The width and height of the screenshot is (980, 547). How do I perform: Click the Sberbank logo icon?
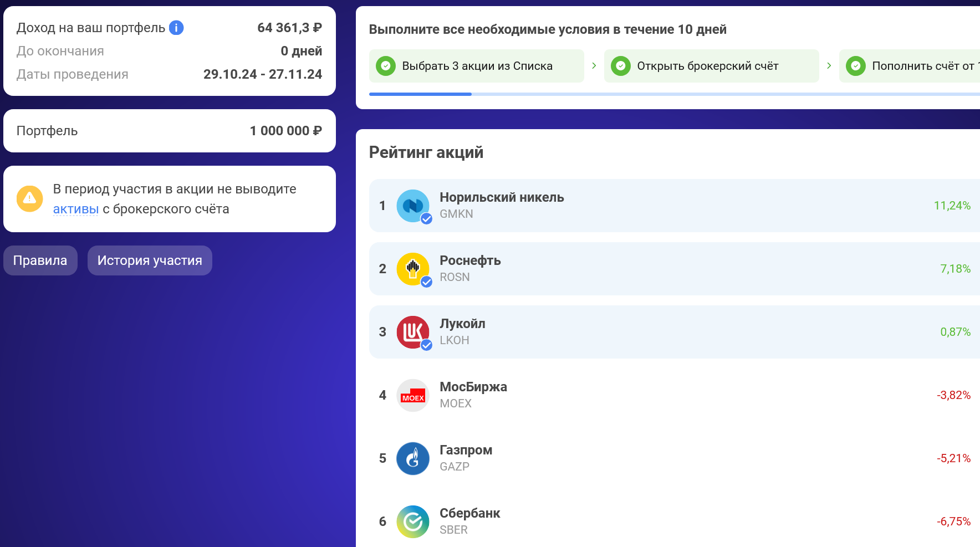[x=413, y=522]
